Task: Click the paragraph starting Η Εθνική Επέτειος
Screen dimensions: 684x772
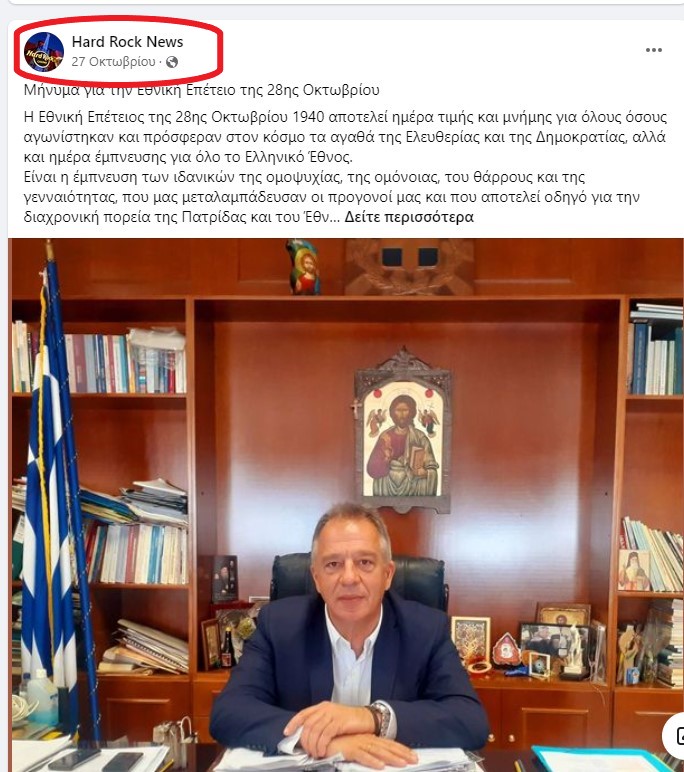Action: pyautogui.click(x=345, y=137)
